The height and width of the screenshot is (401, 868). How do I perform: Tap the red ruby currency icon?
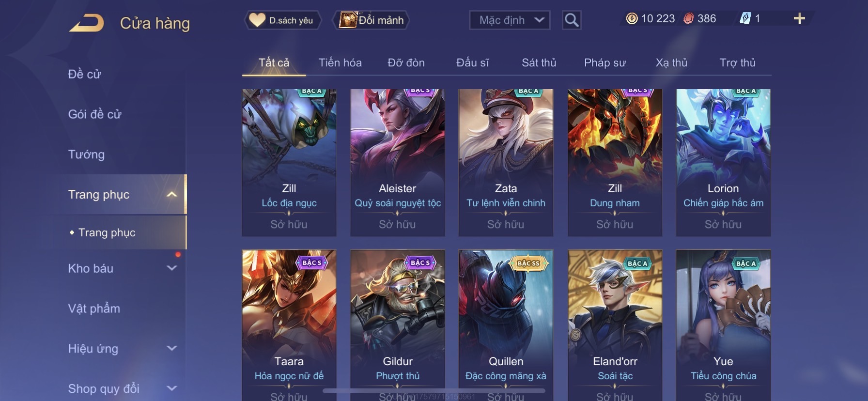tap(688, 19)
